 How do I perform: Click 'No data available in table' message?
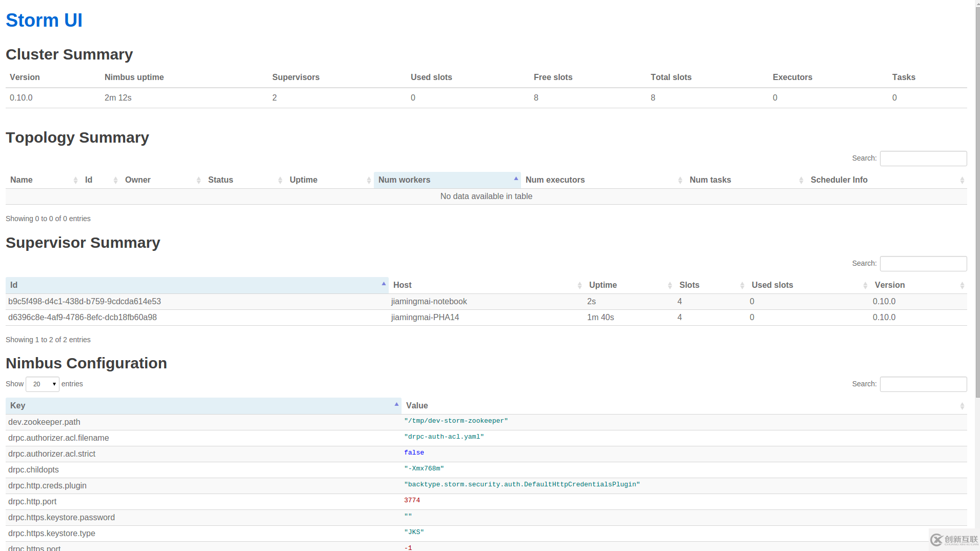[486, 196]
